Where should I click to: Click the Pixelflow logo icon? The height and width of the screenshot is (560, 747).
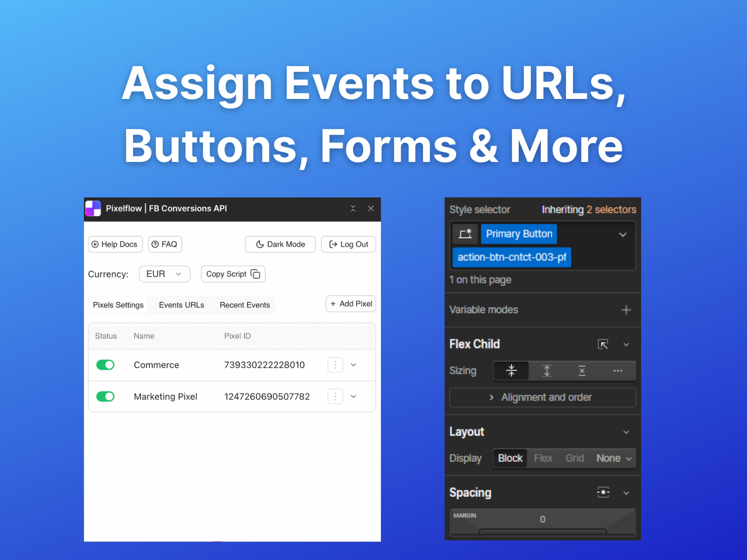click(93, 209)
